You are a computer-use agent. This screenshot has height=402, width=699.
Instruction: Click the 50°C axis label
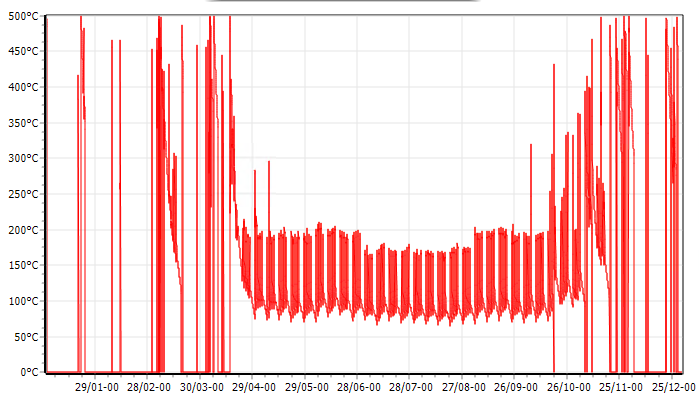pos(25,337)
